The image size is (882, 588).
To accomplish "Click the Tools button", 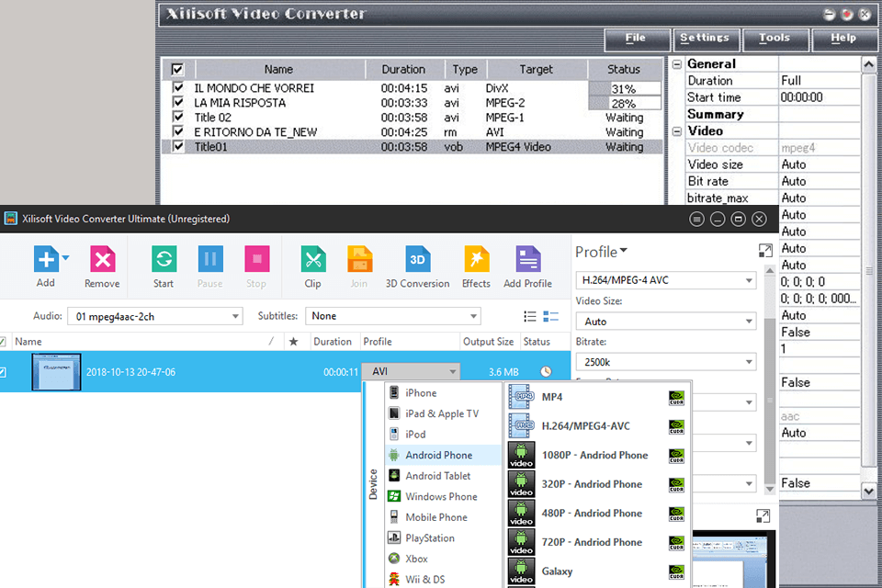I will 775,39.
